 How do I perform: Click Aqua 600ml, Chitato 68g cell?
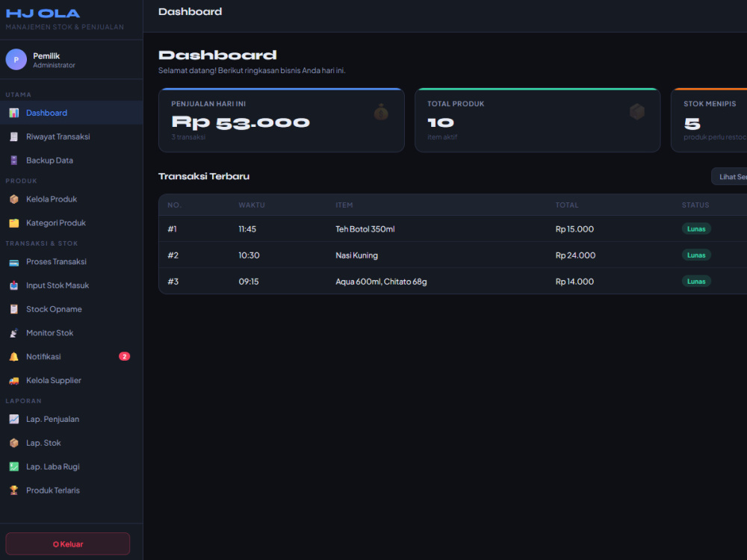(381, 281)
